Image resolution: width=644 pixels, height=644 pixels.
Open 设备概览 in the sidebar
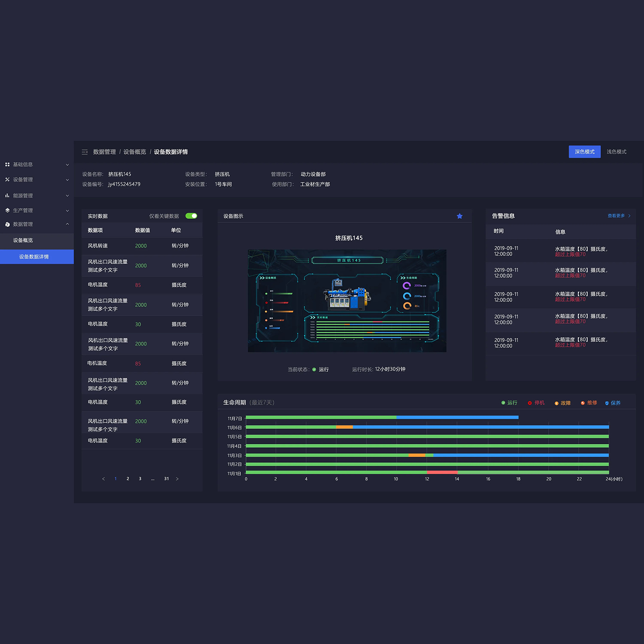point(23,240)
